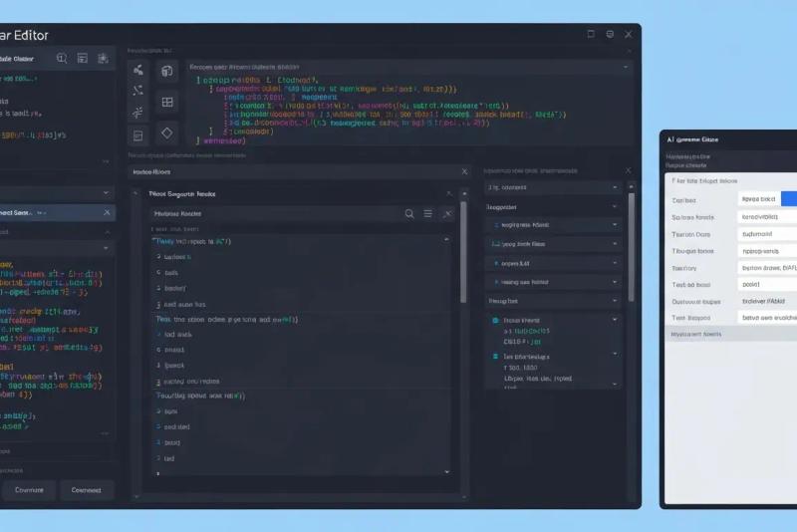797x532 pixels.
Task: Click the bug-shaped icon in the left panel header
Action: (x=103, y=59)
